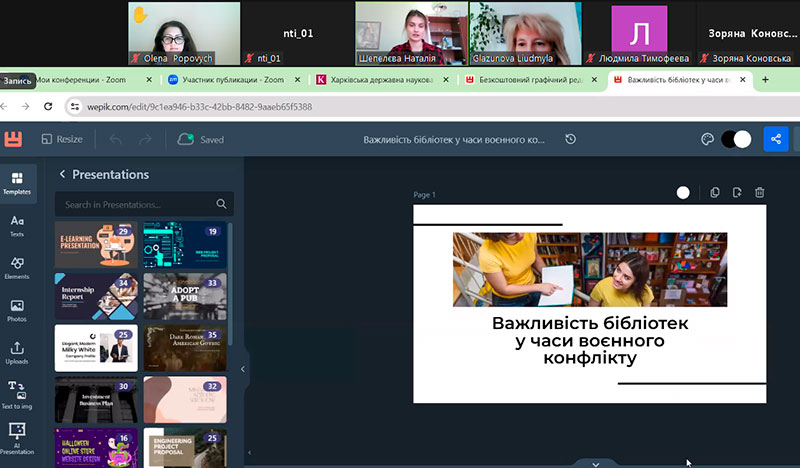The width and height of the screenshot is (800, 468).
Task: Click the Resize button
Action: 60,139
